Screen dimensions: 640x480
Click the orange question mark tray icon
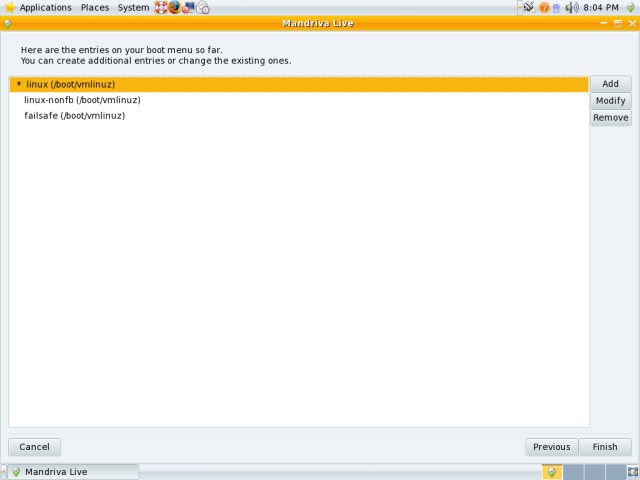[544, 7]
